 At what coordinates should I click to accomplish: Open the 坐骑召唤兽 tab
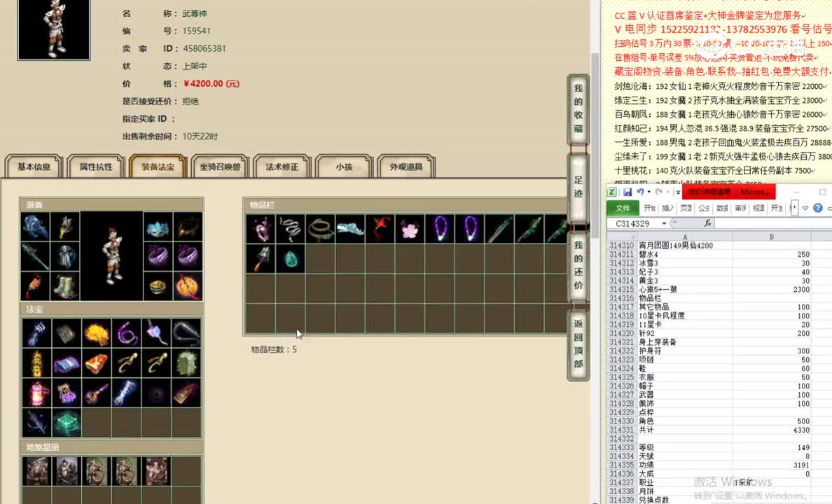click(x=220, y=167)
